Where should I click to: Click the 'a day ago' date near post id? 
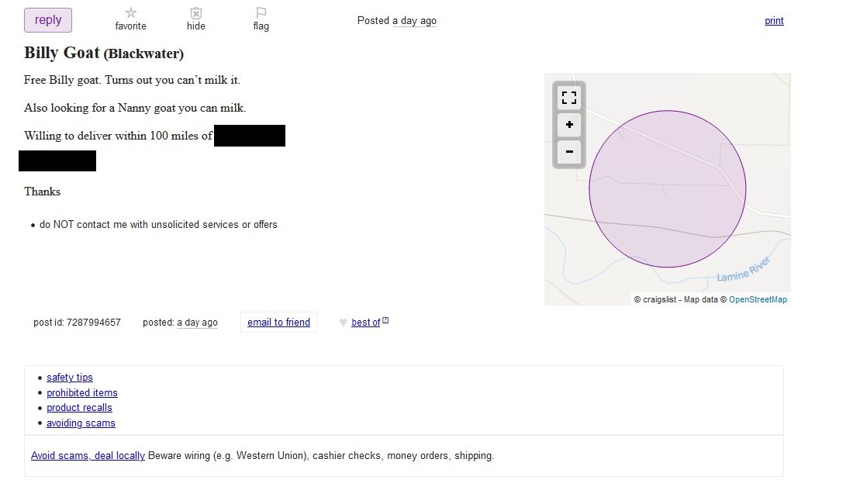coord(198,323)
